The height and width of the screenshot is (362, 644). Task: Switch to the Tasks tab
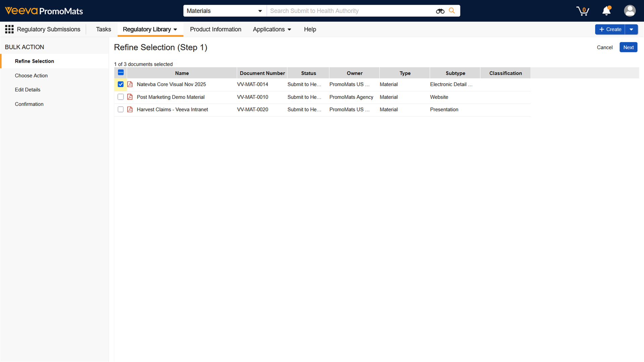click(x=103, y=29)
